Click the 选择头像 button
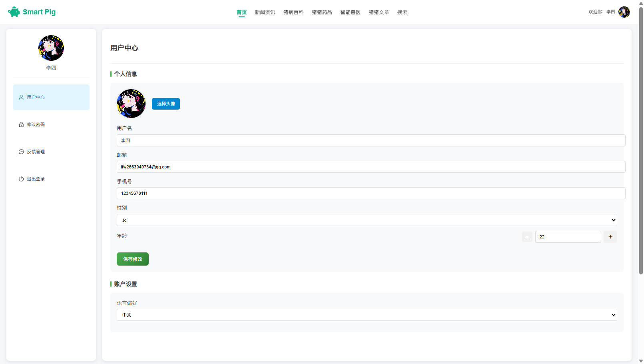Screen dimensions: 644x364 click(x=166, y=104)
